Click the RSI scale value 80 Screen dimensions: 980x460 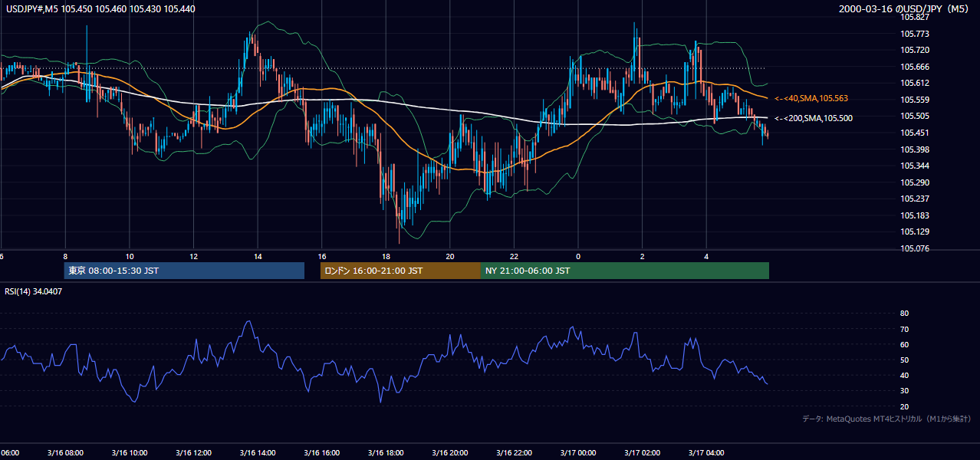(x=904, y=314)
